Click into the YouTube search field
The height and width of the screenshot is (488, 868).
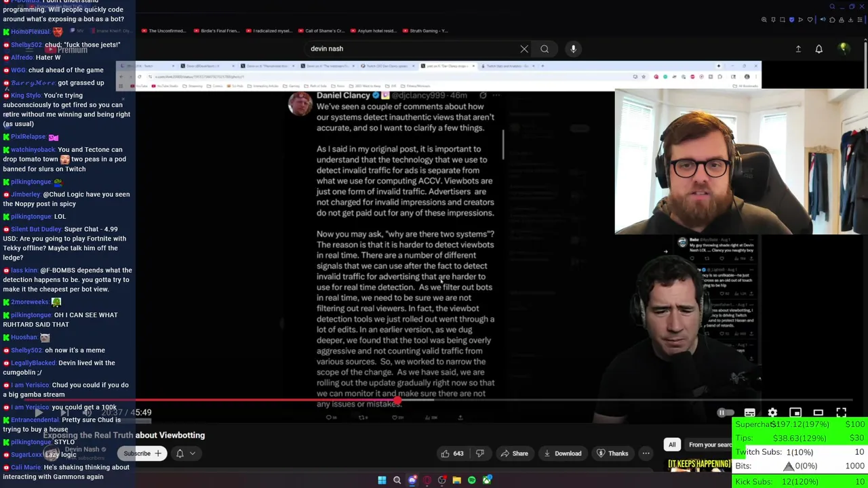tap(410, 49)
